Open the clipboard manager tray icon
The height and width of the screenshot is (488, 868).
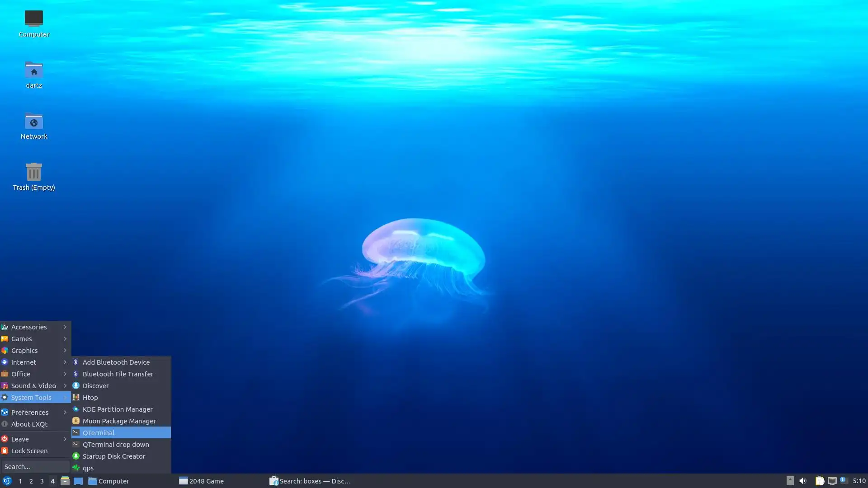[819, 481]
